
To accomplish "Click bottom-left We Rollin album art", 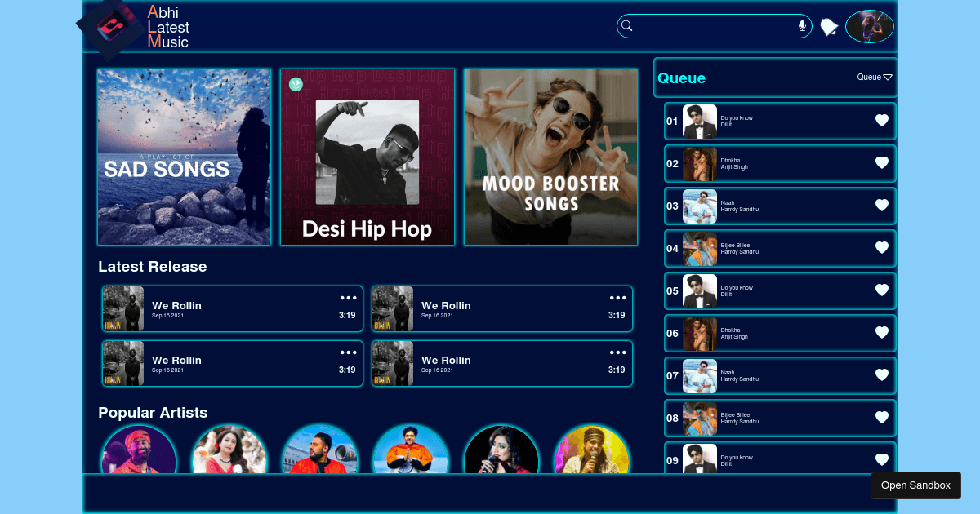I will click(x=123, y=363).
